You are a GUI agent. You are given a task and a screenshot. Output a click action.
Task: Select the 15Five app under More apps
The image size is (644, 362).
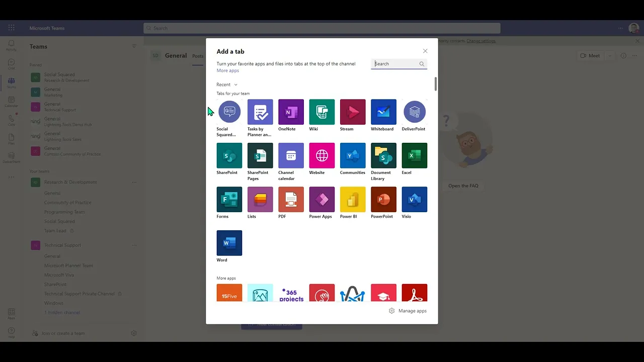[x=229, y=293]
